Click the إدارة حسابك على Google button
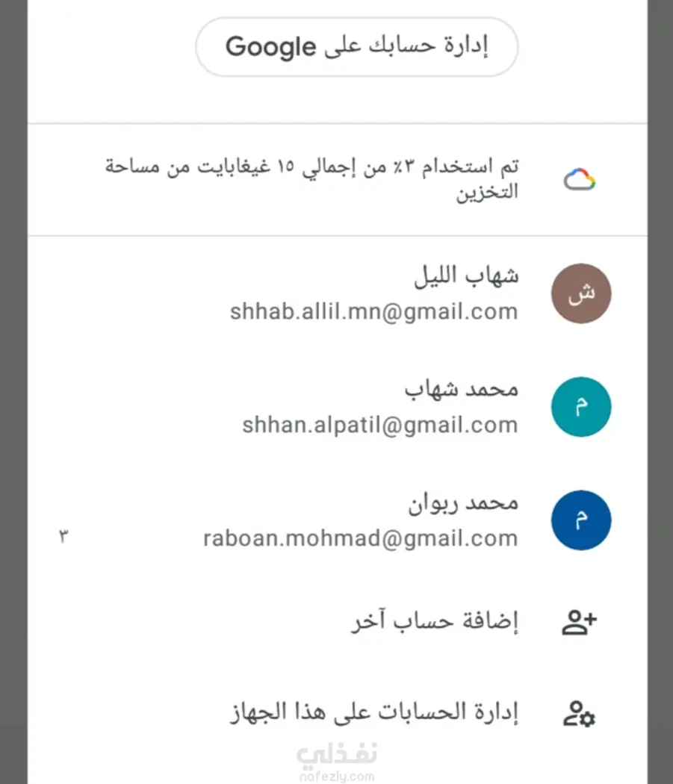The image size is (673, 784). (357, 47)
